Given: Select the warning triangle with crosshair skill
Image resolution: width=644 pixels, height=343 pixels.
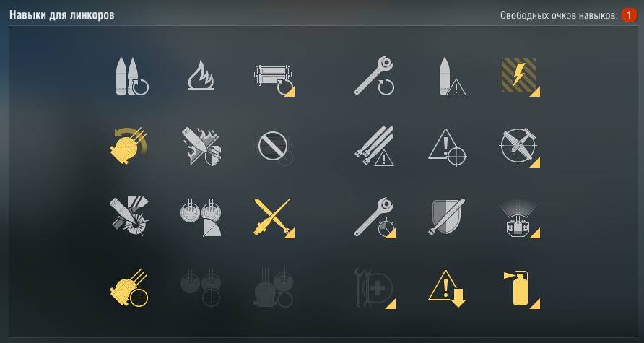Looking at the screenshot, I should click(x=448, y=147).
